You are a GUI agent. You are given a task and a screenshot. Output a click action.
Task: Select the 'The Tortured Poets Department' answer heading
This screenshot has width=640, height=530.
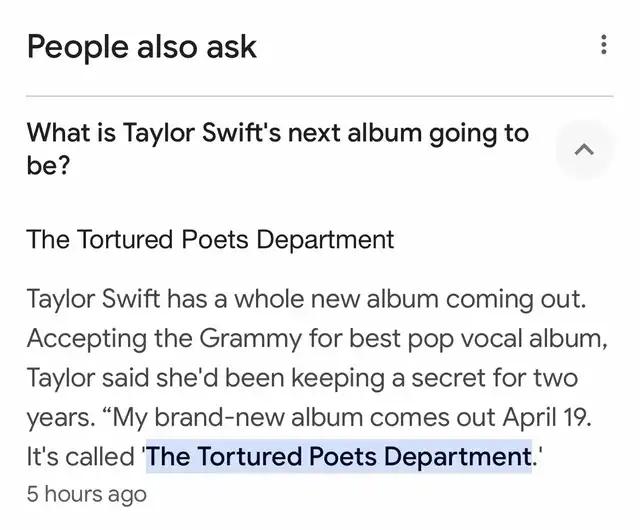pos(210,239)
